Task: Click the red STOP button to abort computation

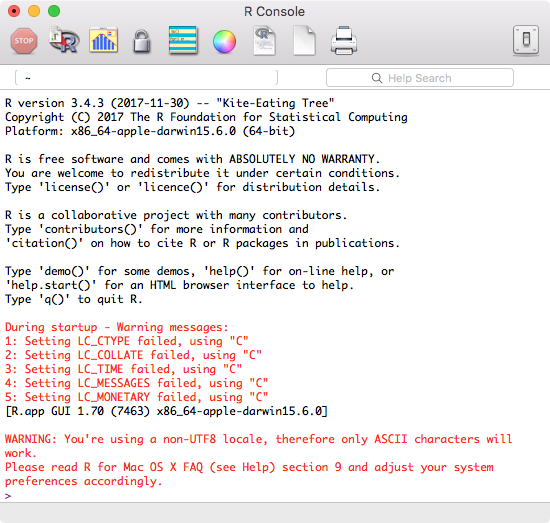Action: (x=24, y=41)
